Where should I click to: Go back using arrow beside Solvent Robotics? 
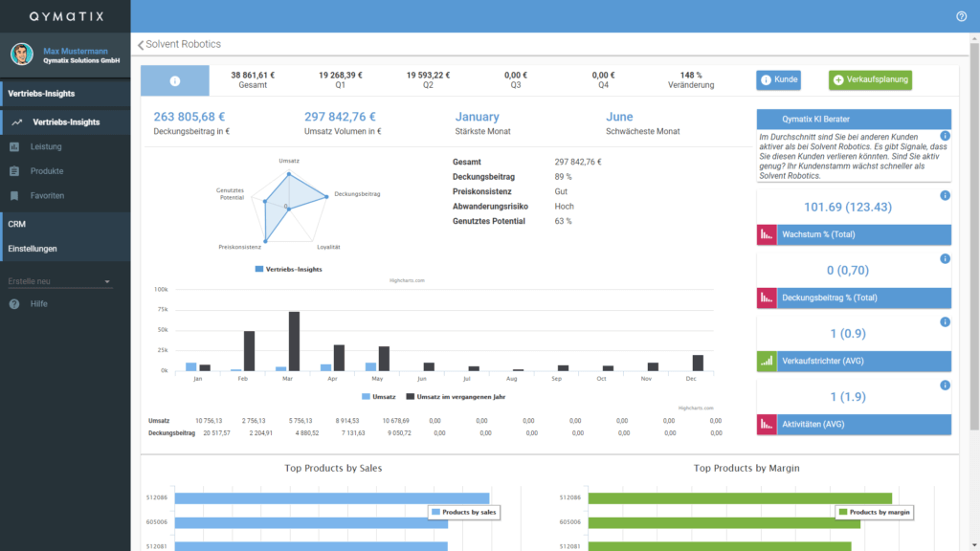pos(141,45)
